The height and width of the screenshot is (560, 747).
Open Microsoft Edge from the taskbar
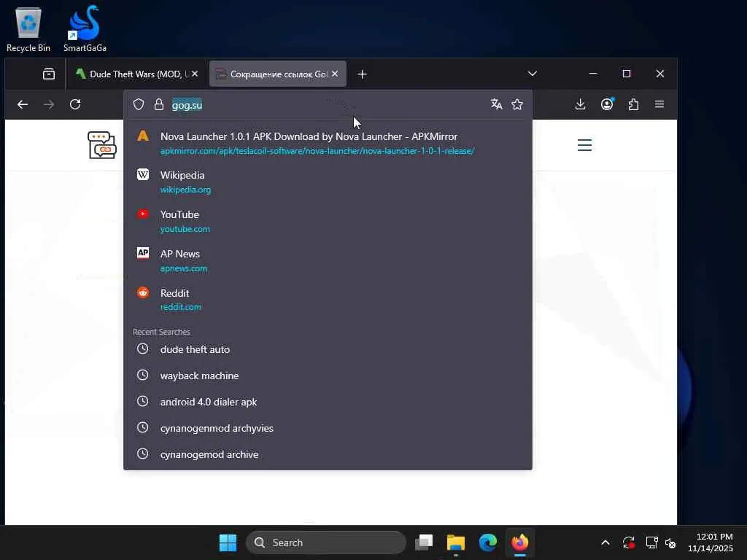[488, 542]
